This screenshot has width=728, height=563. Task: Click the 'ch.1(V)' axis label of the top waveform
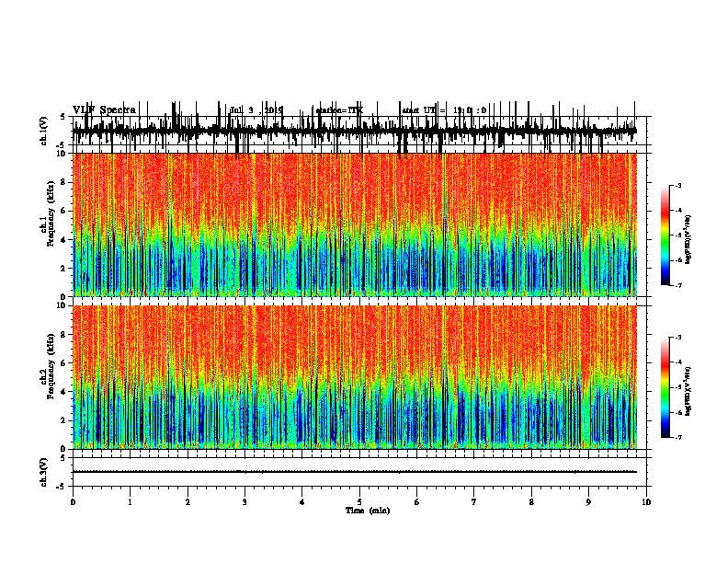point(44,131)
